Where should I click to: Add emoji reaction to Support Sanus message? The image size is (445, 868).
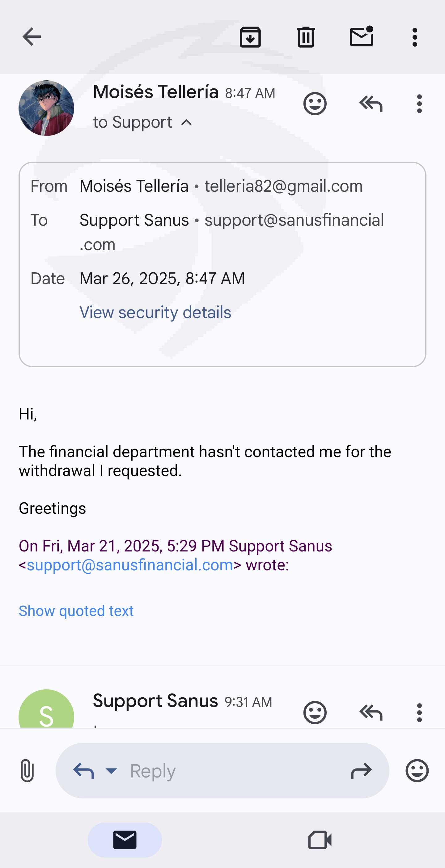coord(315,712)
